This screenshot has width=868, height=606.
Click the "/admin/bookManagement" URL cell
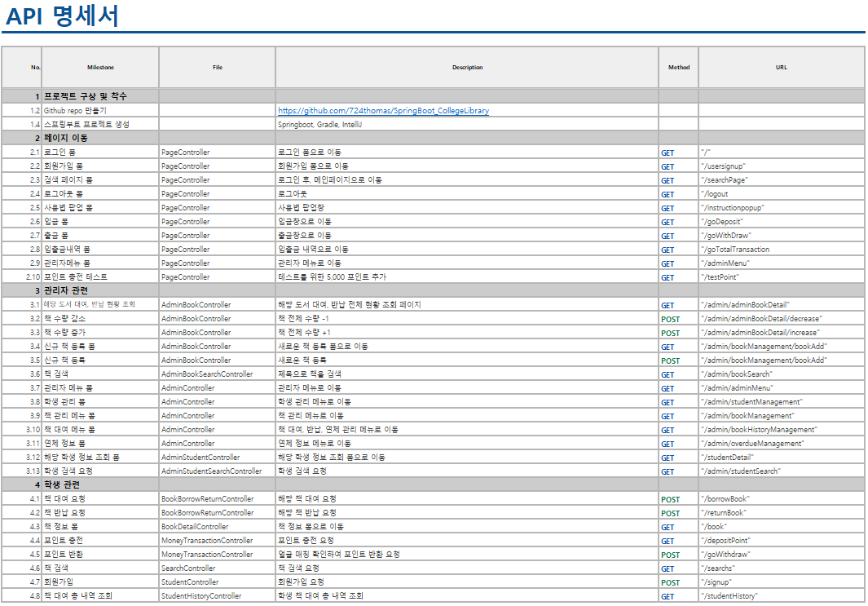coord(781,415)
